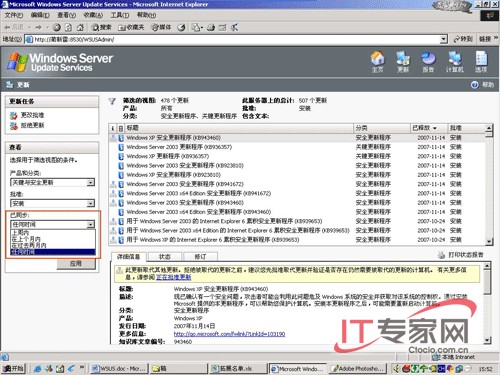Screen dimensions: 500x375
Task: Switch to Adobe Photoshop taskbar window
Action: [x=357, y=368]
